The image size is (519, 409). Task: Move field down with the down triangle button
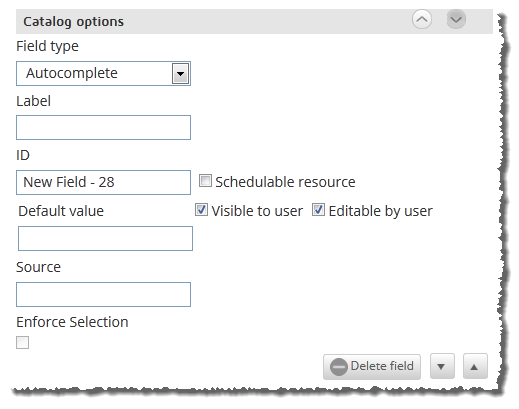point(442,367)
